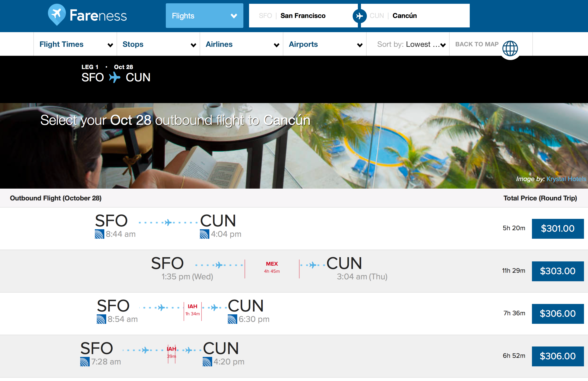Click the United airline logo beside 8:44 am
588x381 pixels.
[x=99, y=234]
